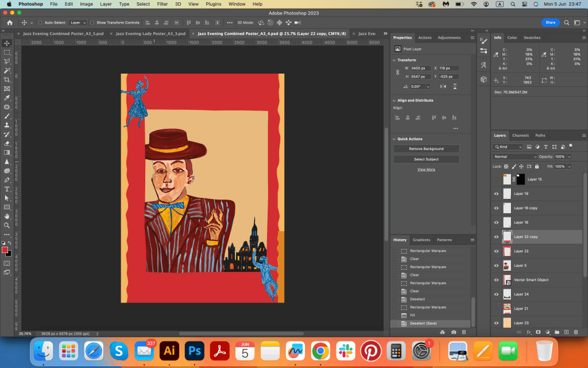The width and height of the screenshot is (588, 368).
Task: Select the Crop tool
Action: [x=7, y=79]
